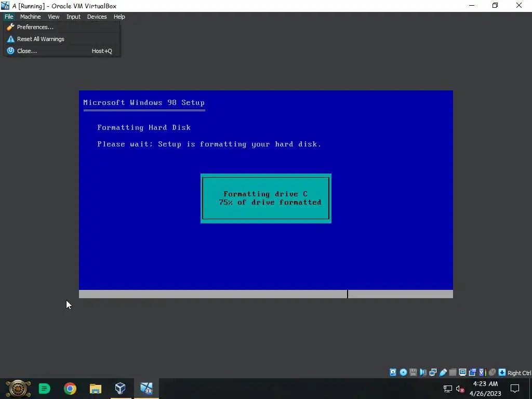Click the audio status indicator icon
The image size is (532, 399).
423,373
